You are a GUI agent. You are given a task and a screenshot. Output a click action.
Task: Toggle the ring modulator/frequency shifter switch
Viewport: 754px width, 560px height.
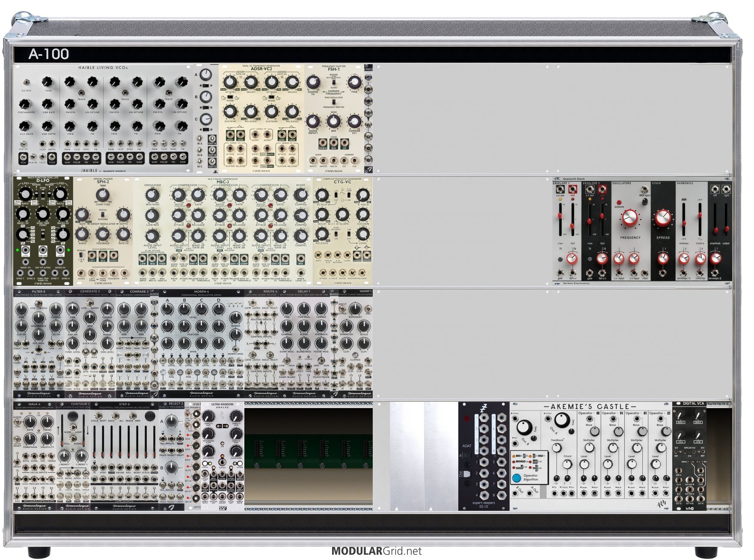(x=334, y=102)
